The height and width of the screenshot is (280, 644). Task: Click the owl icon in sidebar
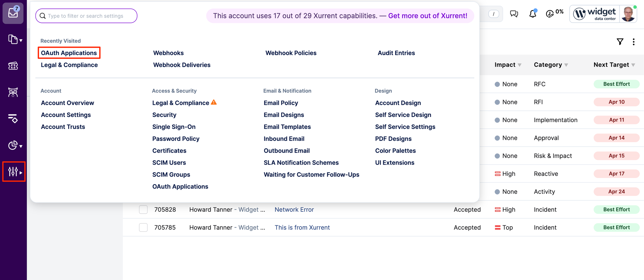(x=13, y=92)
